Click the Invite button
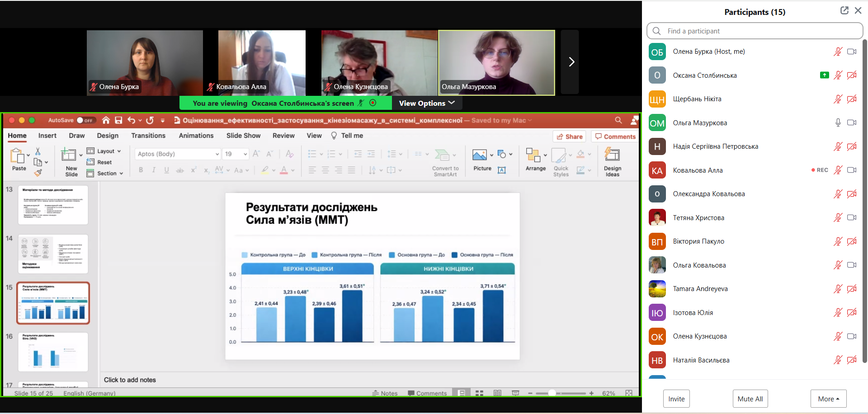 point(676,399)
